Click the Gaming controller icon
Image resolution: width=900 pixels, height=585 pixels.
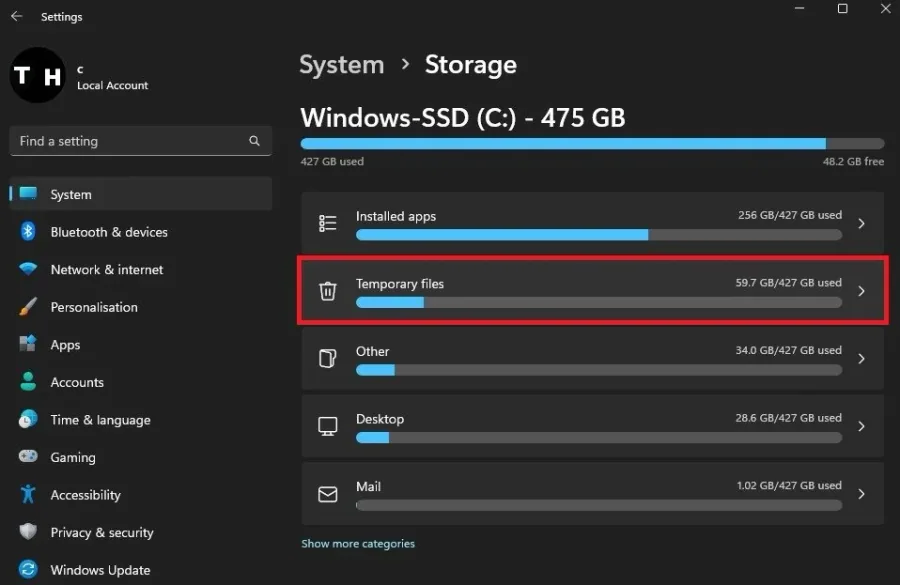(28, 456)
